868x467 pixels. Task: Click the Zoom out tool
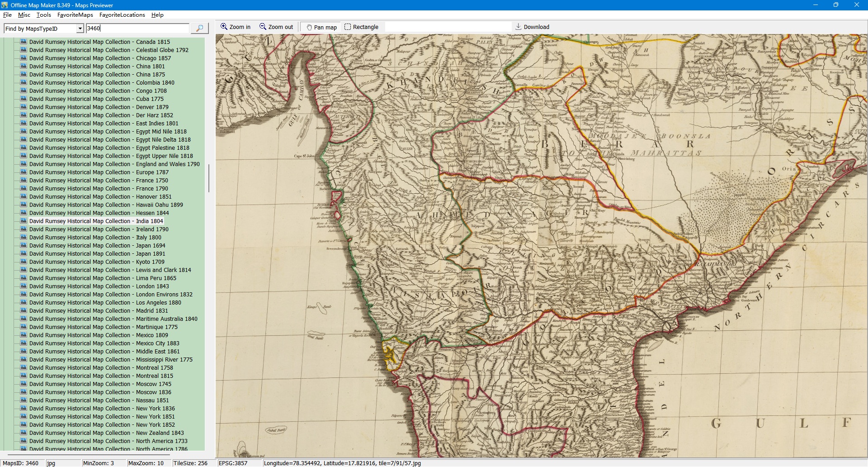(x=276, y=27)
